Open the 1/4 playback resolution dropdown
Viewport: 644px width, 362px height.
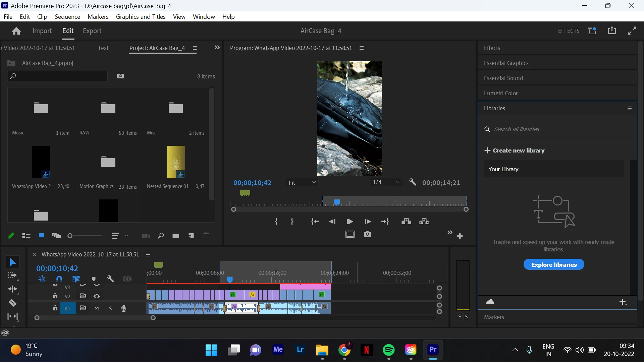386,182
